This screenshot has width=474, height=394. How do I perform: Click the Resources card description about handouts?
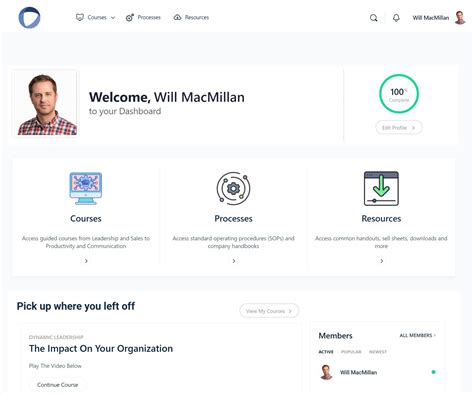[381, 242]
